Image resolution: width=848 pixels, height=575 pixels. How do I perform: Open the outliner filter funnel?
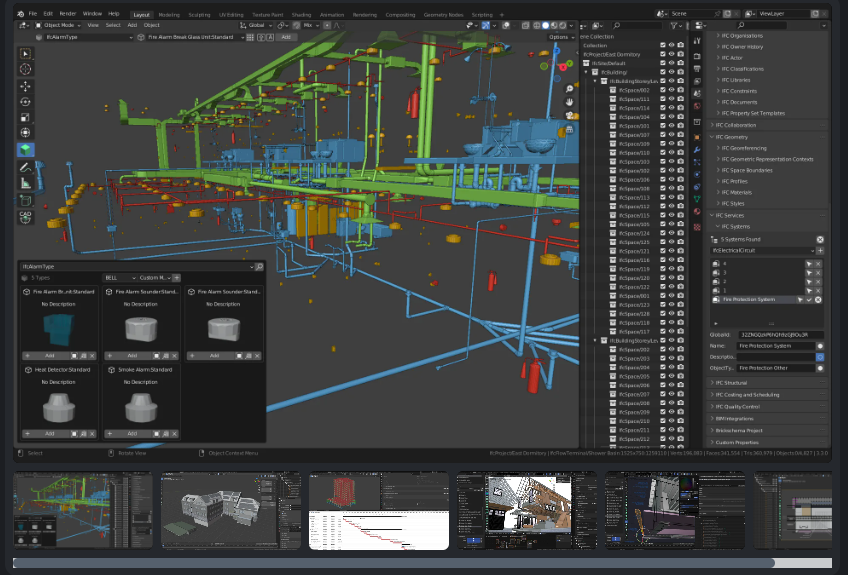tap(674, 25)
